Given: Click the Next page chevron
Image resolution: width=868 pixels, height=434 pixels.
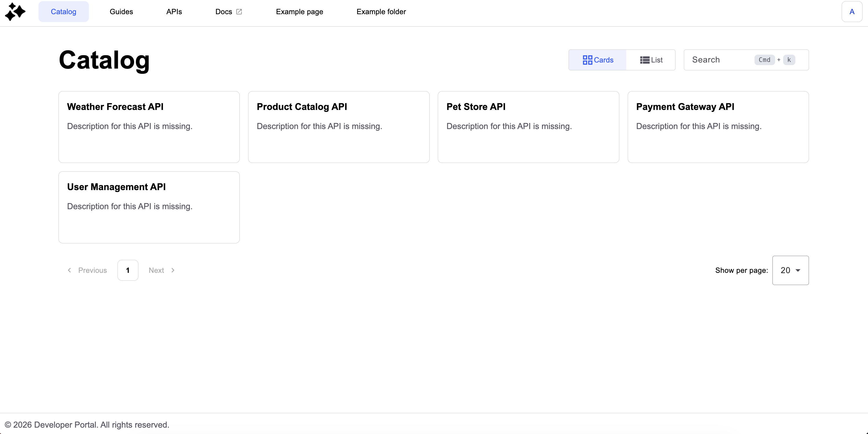Looking at the screenshot, I should (x=173, y=270).
